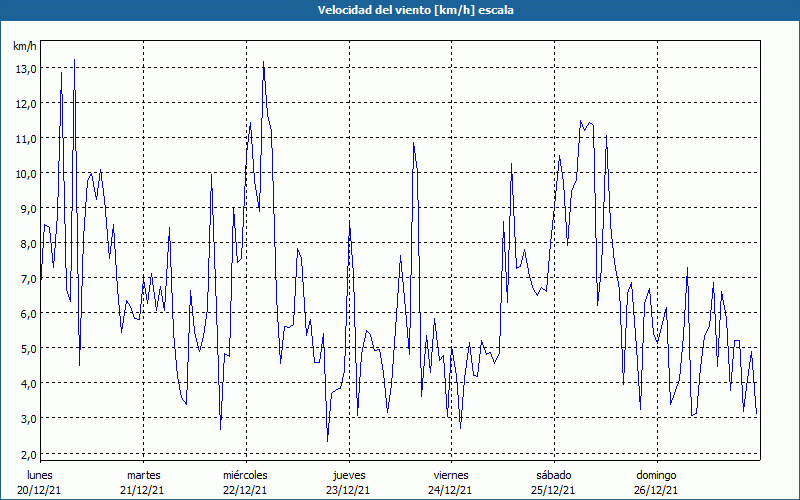Viewport: 800px width, 500px height.
Task: Select the 3,0 y-axis value
Action: pos(28,419)
